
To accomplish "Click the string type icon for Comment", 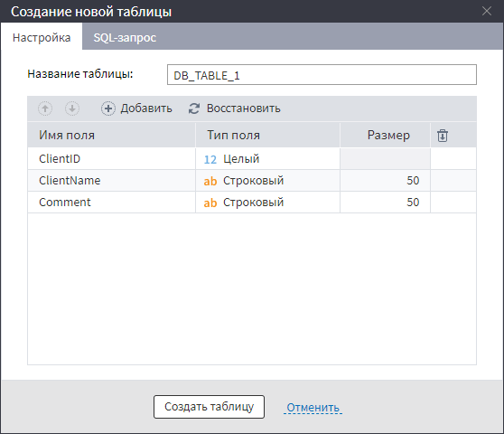I will tap(210, 203).
